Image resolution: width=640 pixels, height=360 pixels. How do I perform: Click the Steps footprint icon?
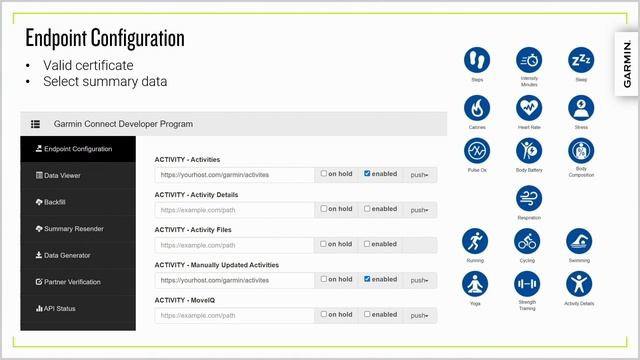click(x=477, y=60)
